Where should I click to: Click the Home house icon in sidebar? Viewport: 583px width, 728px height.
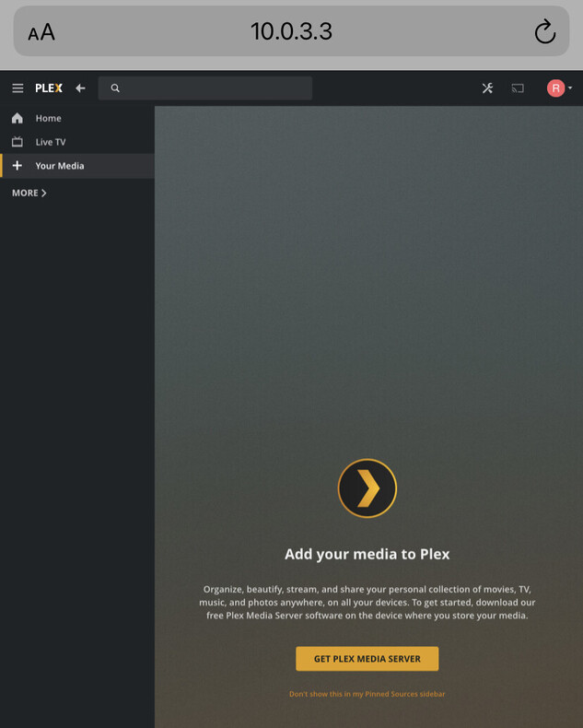[17, 118]
